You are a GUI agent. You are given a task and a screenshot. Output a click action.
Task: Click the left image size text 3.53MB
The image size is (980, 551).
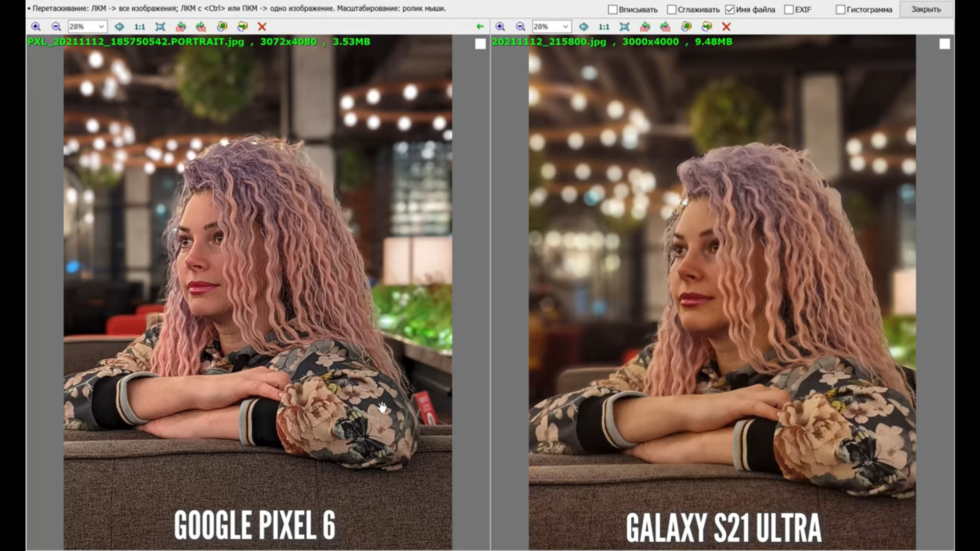coord(352,42)
